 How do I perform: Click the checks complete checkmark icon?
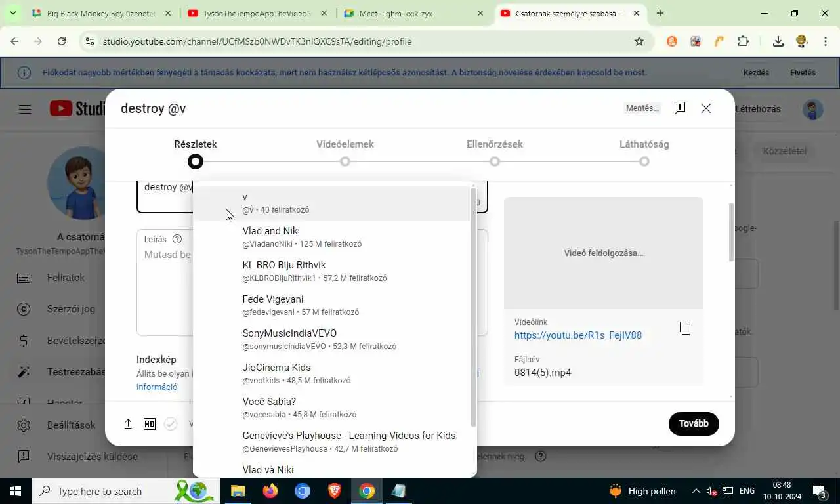click(171, 424)
